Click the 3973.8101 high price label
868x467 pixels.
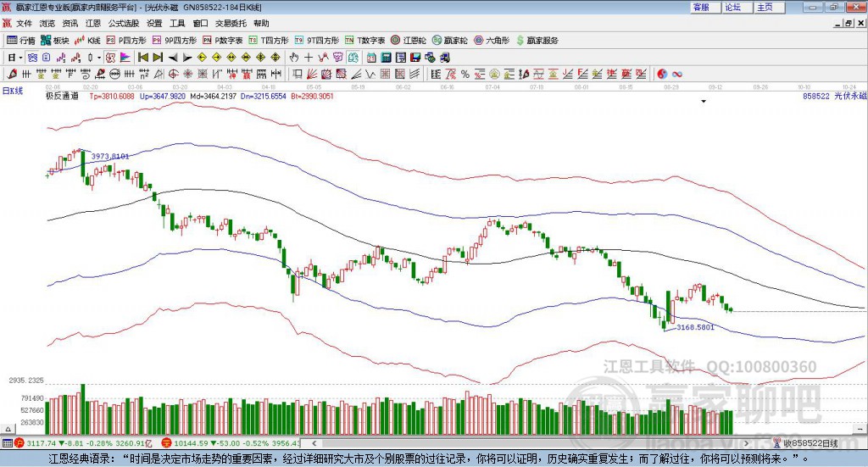109,157
